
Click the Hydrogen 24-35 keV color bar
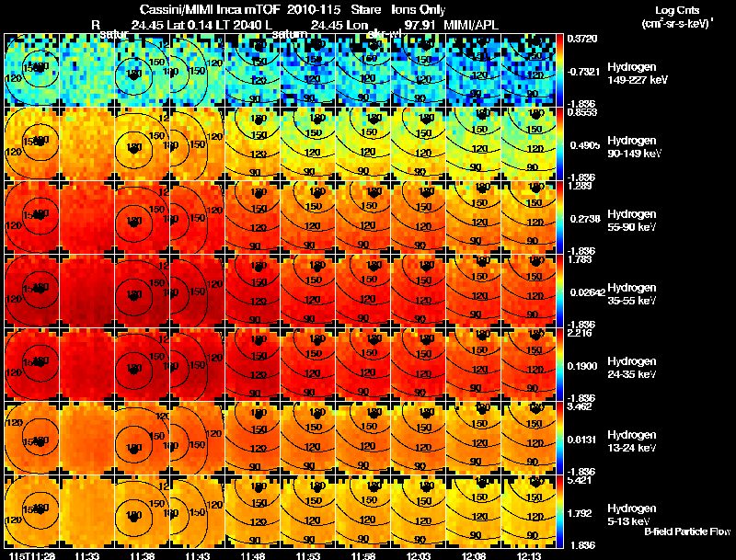point(559,364)
